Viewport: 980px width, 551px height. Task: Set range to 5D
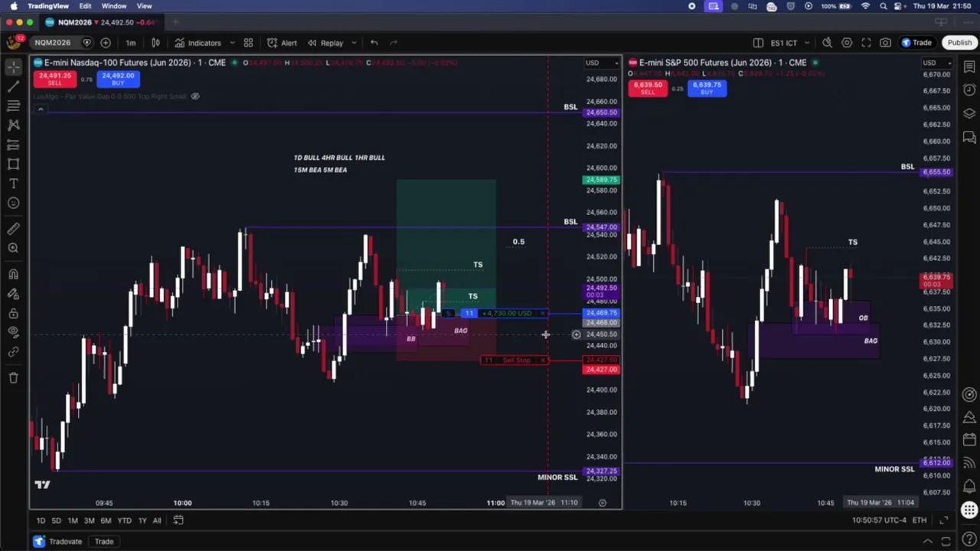(56, 520)
